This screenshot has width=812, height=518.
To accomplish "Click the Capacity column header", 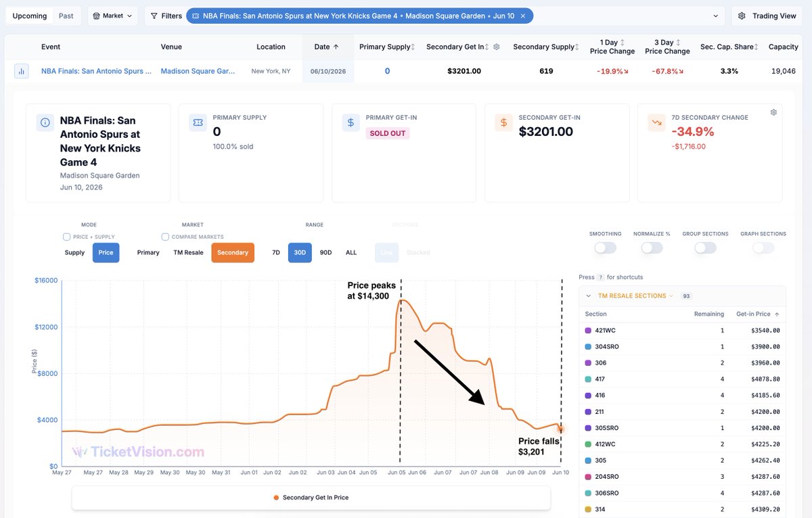I will [x=783, y=47].
